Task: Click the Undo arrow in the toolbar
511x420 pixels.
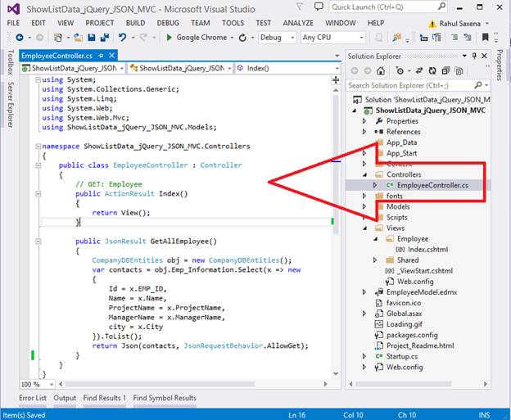Action: (122, 38)
